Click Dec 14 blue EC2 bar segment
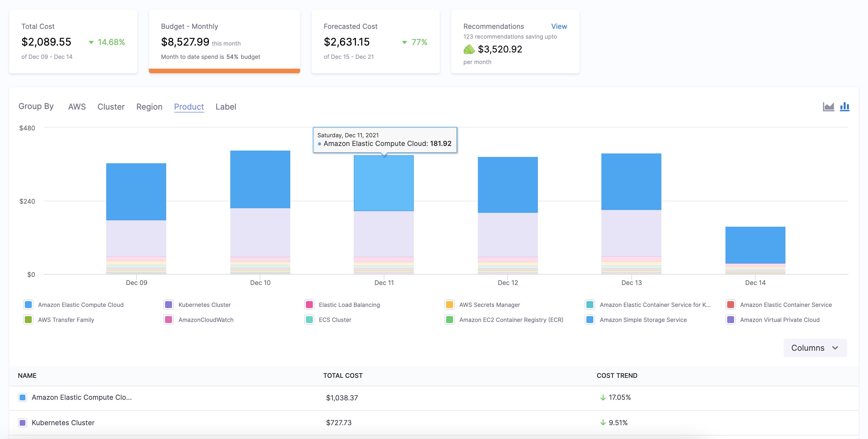This screenshot has width=868, height=439. click(755, 245)
